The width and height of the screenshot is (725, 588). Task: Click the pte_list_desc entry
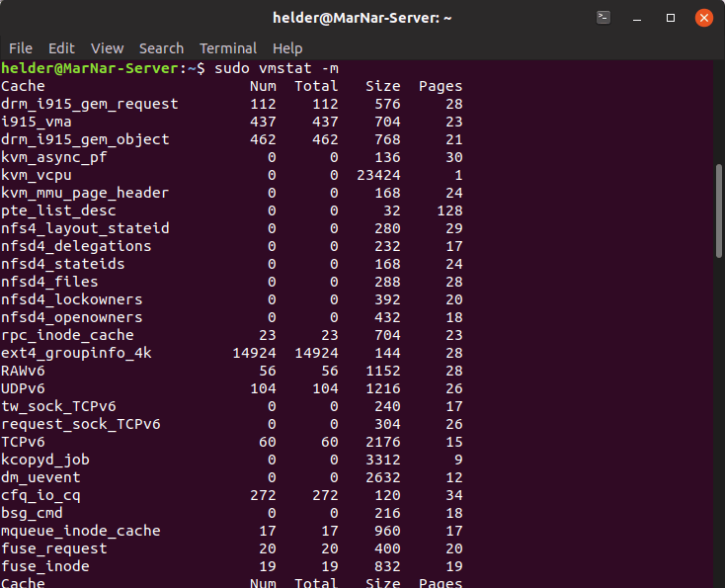[x=58, y=210]
